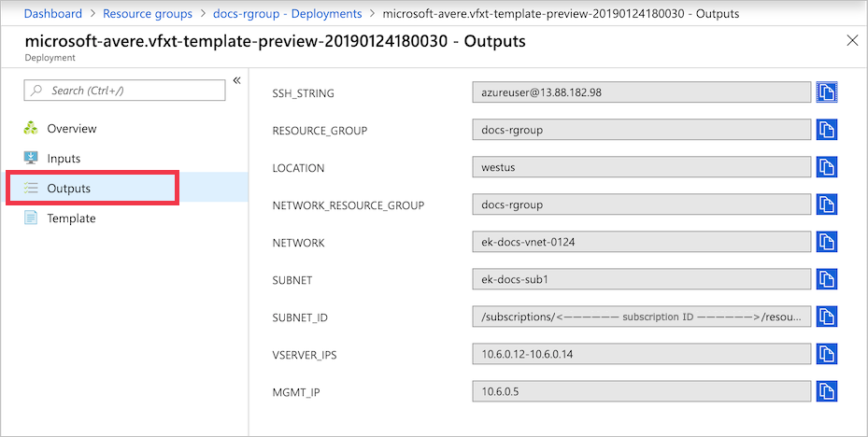Copy the SSH_STRING value to clipboard

pyautogui.click(x=827, y=92)
